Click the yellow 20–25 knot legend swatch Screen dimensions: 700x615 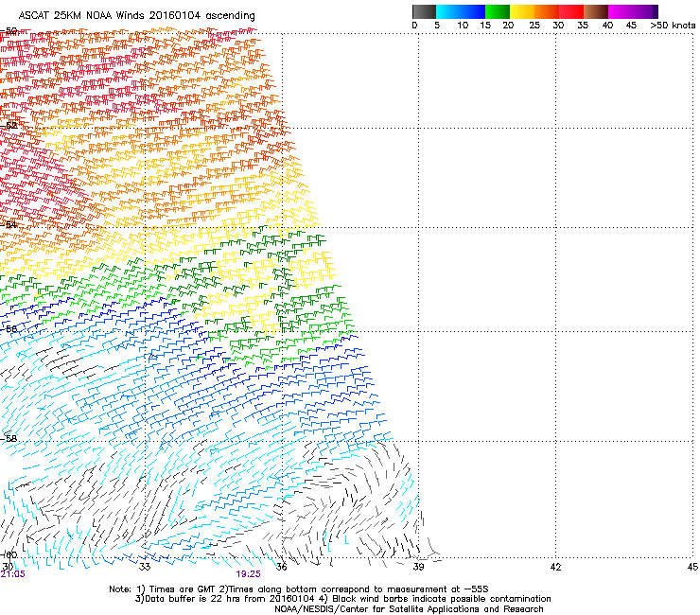point(522,11)
